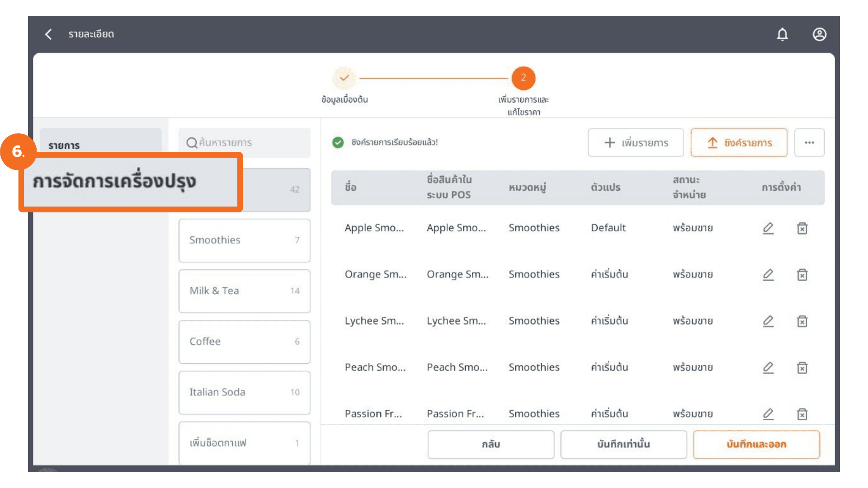
Task: Open user profile account icon
Action: coord(819,34)
